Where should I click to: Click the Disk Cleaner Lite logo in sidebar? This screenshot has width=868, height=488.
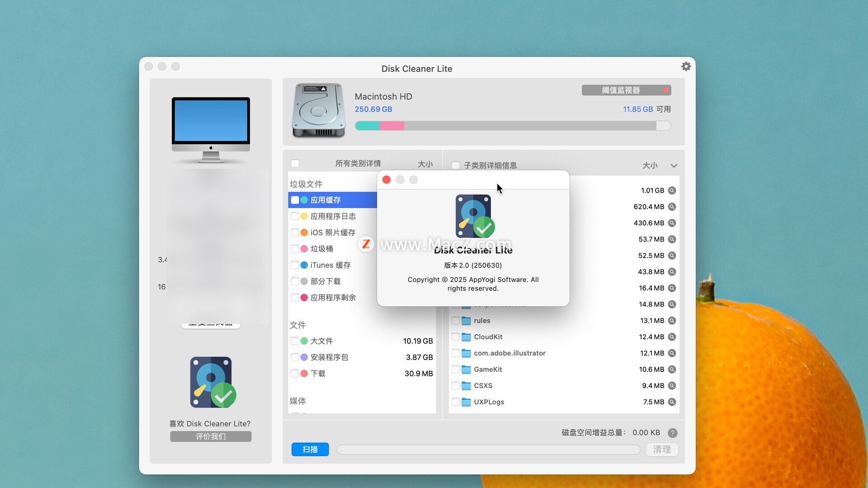coord(212,382)
